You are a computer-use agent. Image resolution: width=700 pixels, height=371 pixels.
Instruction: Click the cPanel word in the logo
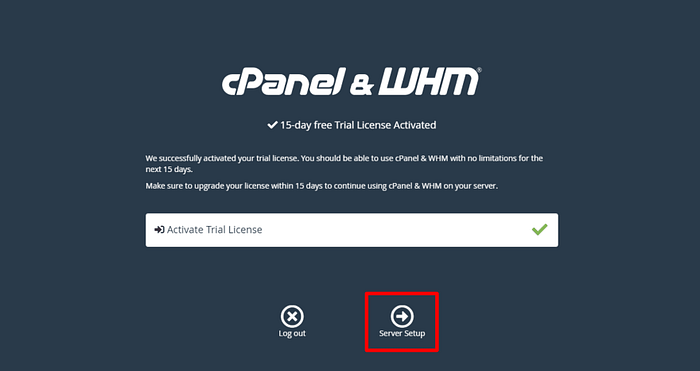pos(284,81)
